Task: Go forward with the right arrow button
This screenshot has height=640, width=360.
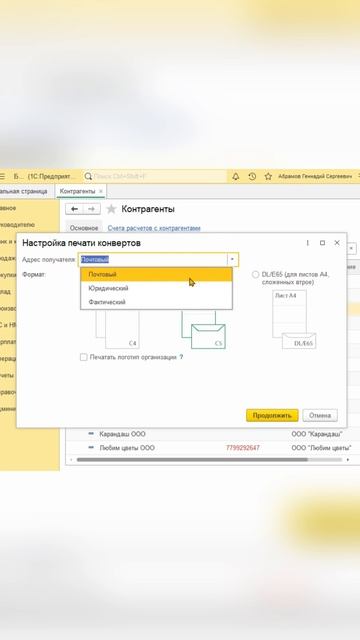Action: click(91, 209)
